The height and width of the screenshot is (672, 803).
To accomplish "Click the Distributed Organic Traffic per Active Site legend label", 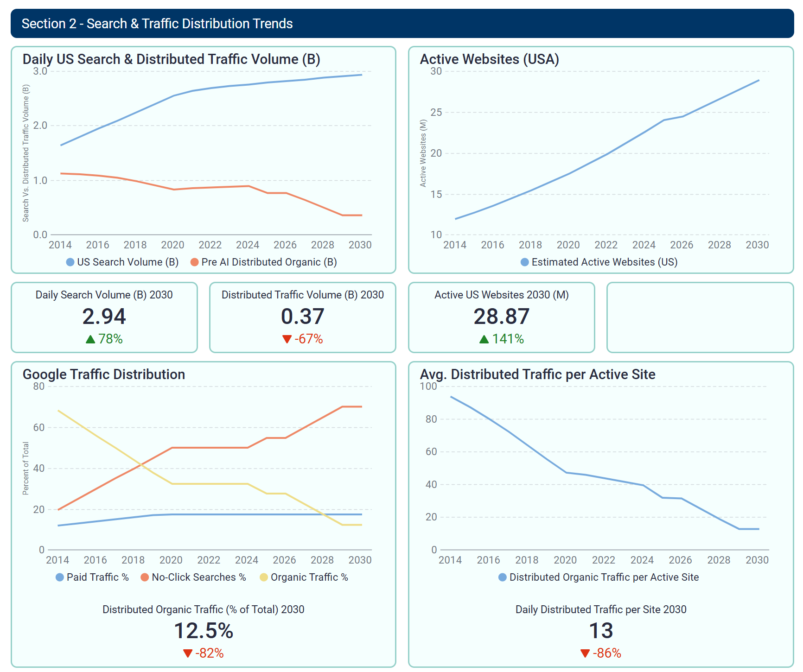I will 604,577.
